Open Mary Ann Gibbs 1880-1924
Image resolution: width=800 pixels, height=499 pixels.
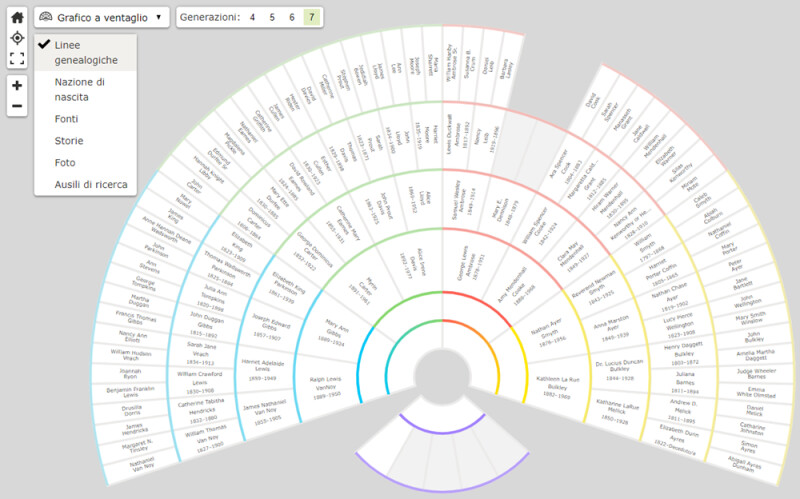coord(334,333)
